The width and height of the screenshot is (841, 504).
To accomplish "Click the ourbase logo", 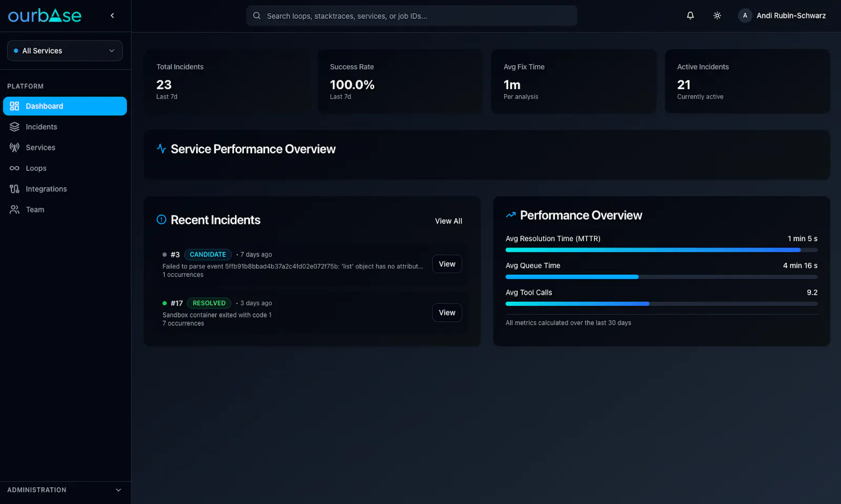I will [x=45, y=16].
